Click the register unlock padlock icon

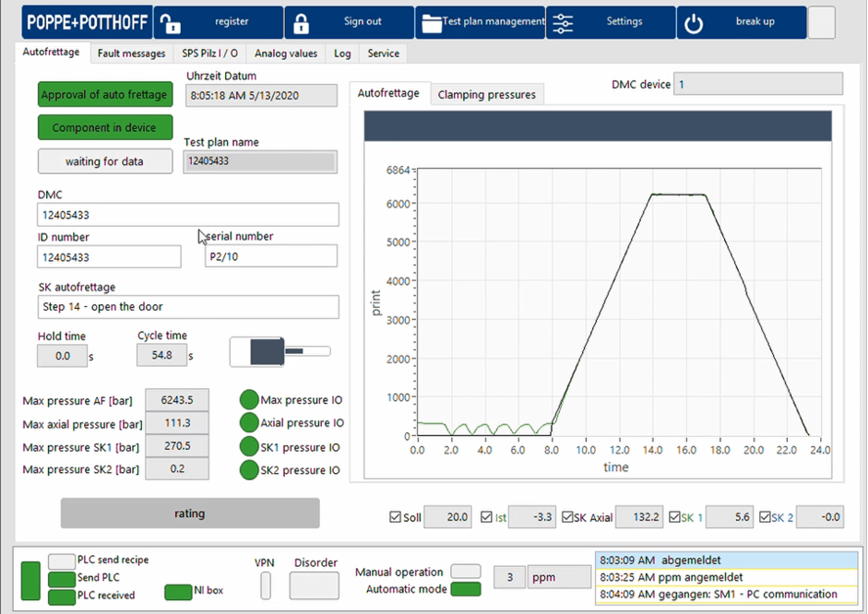(169, 23)
